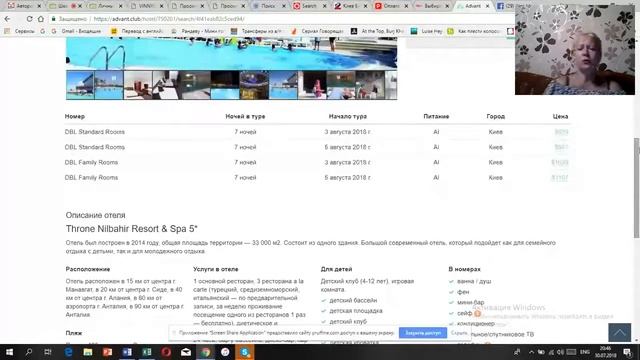Viewport: 640px width, 360px height.
Task: Open the At the Top, Burj bookmark
Action: tap(378, 31)
